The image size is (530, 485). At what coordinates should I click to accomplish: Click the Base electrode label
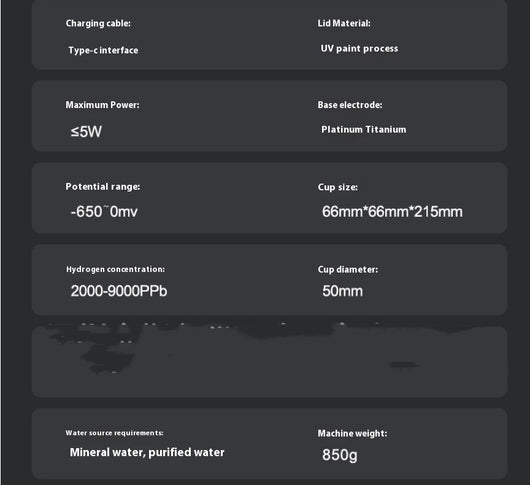350,105
